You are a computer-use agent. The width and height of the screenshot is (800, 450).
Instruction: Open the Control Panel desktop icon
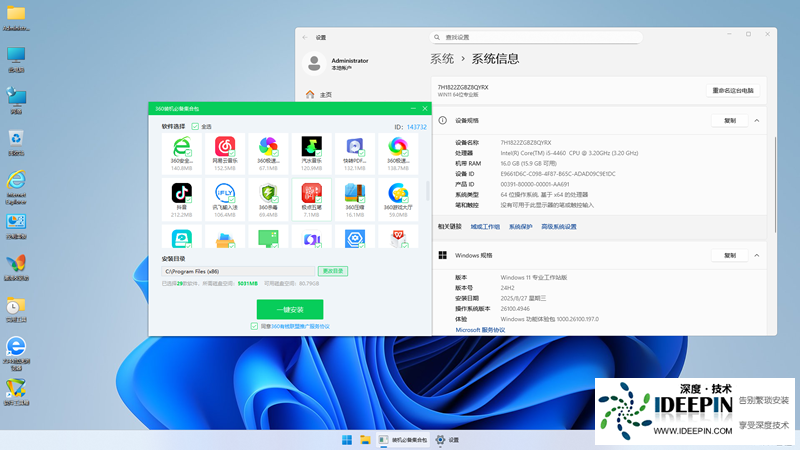[16, 227]
